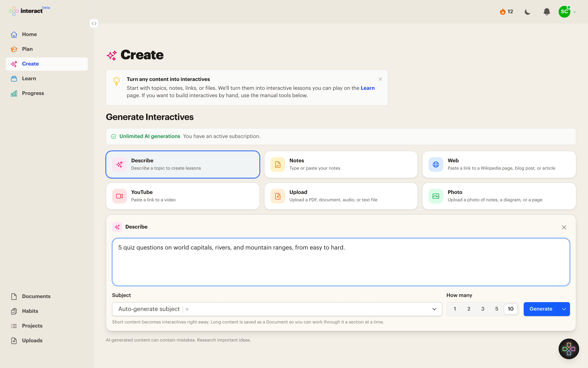Choose the Notes source card
The height and width of the screenshot is (368, 588).
pos(341,164)
